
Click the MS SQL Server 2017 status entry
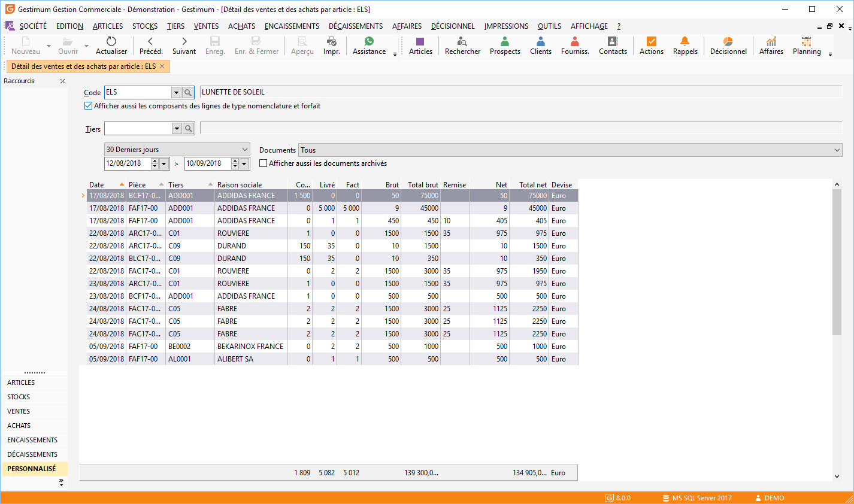(696, 498)
